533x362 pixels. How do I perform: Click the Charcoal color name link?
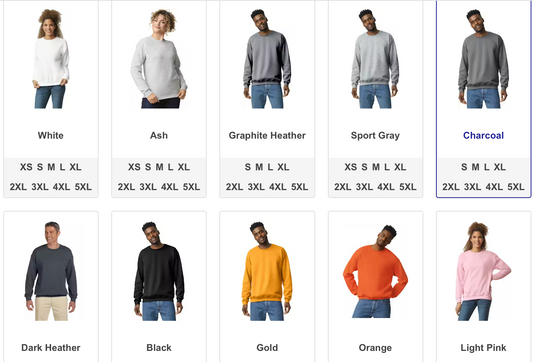tap(483, 135)
